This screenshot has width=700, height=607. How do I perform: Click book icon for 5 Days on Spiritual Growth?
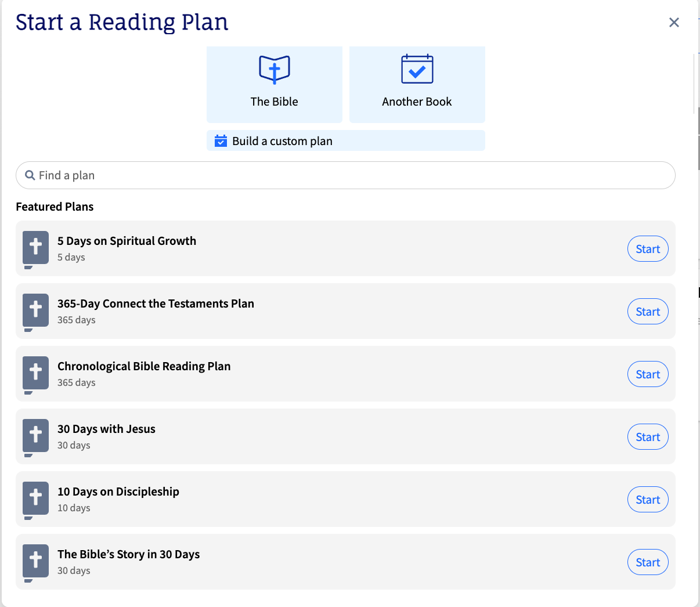35,250
